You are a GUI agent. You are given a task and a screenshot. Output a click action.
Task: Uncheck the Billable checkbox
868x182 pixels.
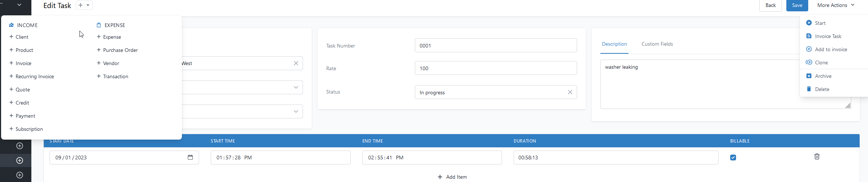pyautogui.click(x=733, y=158)
